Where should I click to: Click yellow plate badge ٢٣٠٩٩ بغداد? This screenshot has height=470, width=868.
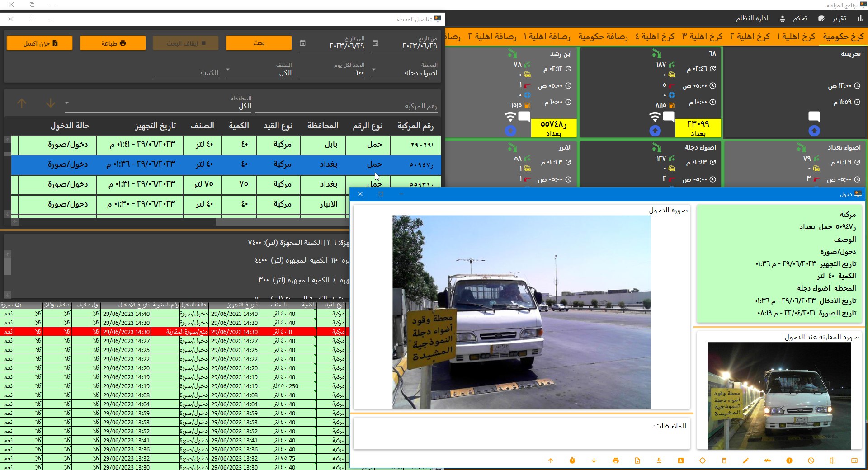[698, 128]
